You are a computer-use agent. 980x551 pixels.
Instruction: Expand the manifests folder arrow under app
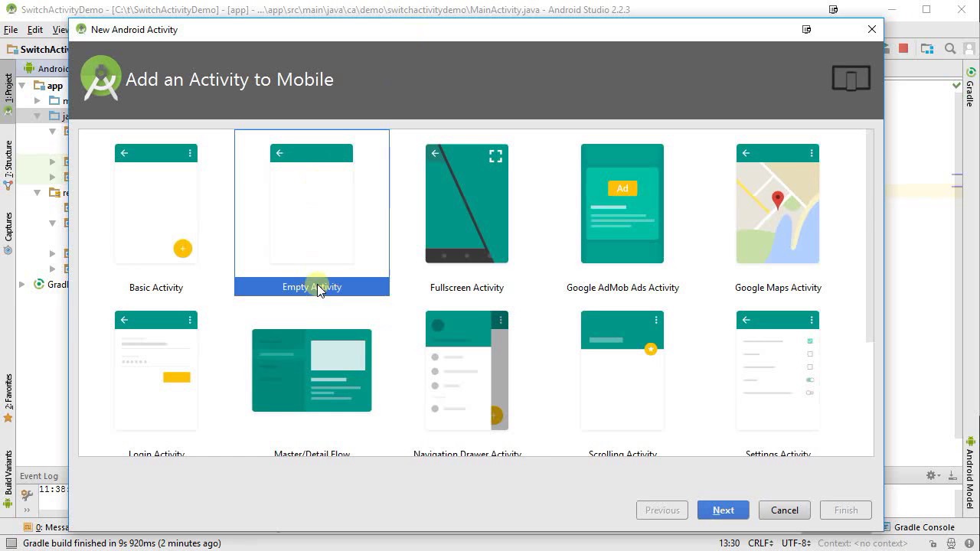click(37, 101)
